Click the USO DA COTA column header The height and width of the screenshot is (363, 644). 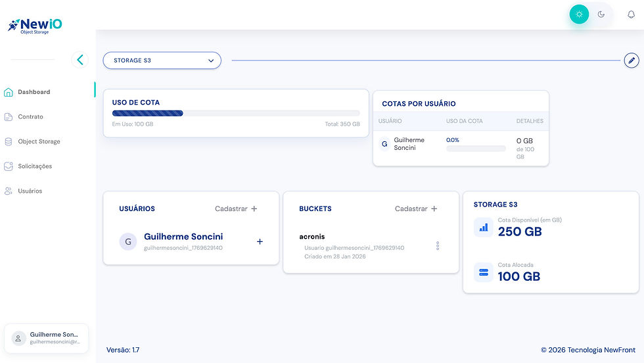[x=464, y=121]
